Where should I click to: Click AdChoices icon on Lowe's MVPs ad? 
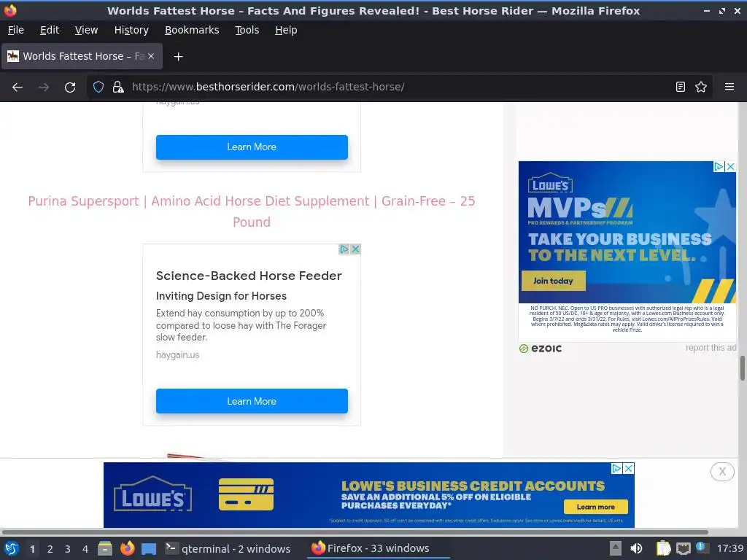(719, 167)
